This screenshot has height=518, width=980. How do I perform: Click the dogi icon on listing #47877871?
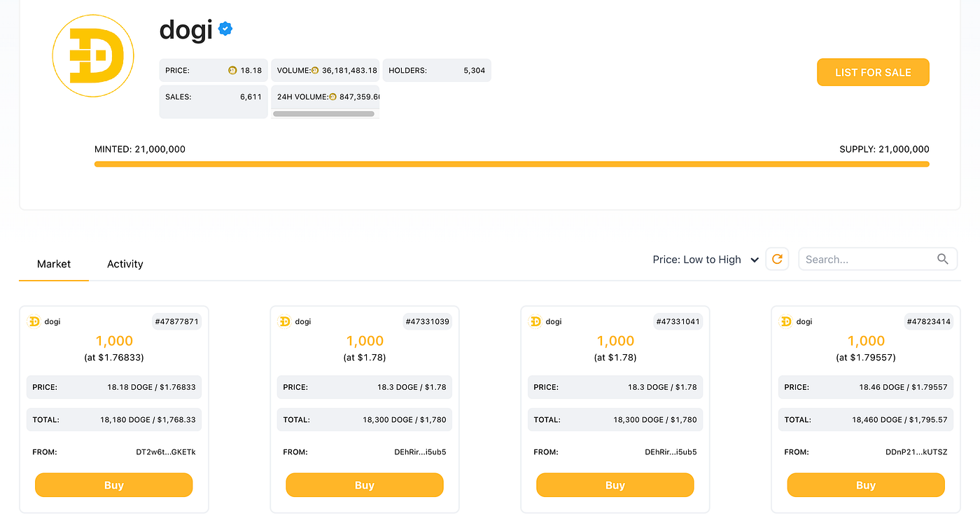pos(34,321)
